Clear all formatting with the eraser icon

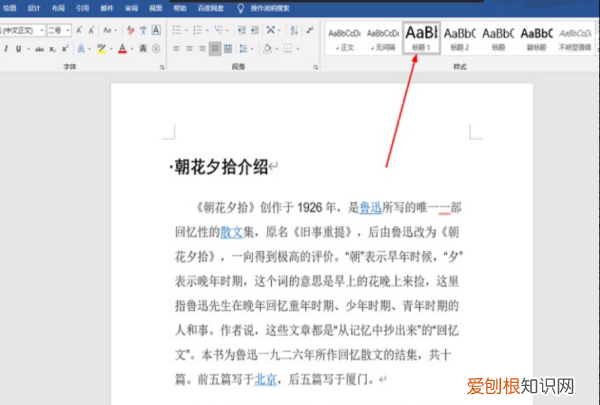point(130,30)
